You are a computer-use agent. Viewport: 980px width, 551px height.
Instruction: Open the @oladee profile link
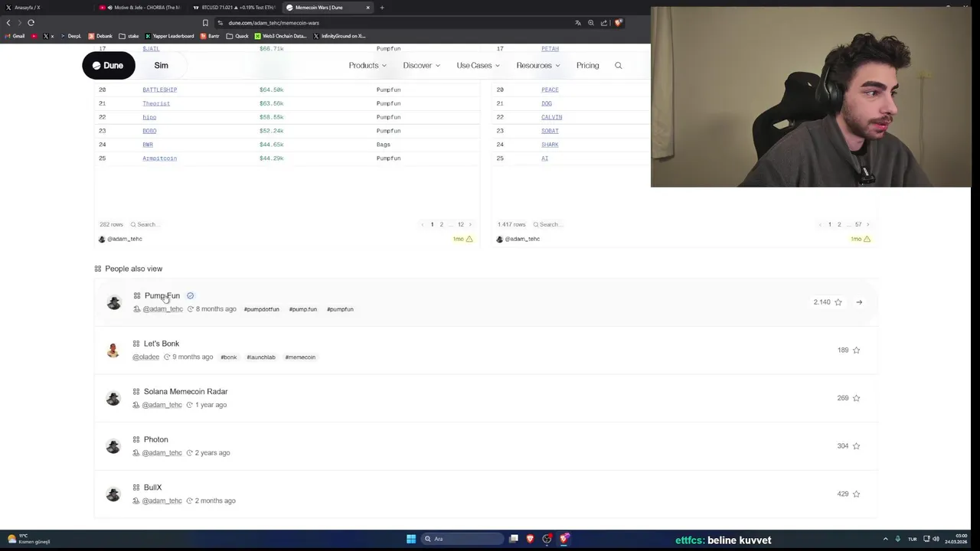145,357
